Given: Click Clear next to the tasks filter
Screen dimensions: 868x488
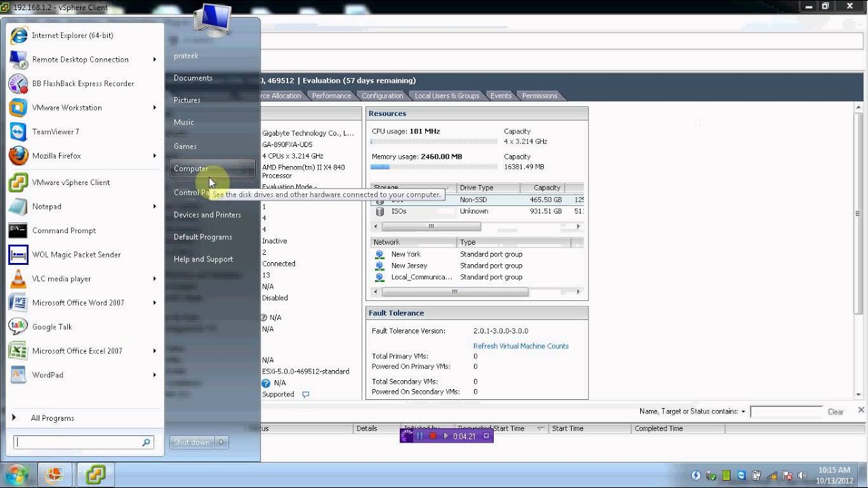Looking at the screenshot, I should (835, 412).
